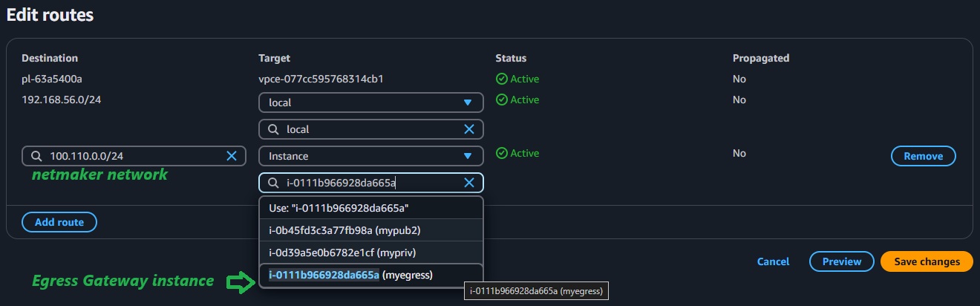980x306 pixels.
Task: Click the search icon in local search field
Action: coord(273,129)
